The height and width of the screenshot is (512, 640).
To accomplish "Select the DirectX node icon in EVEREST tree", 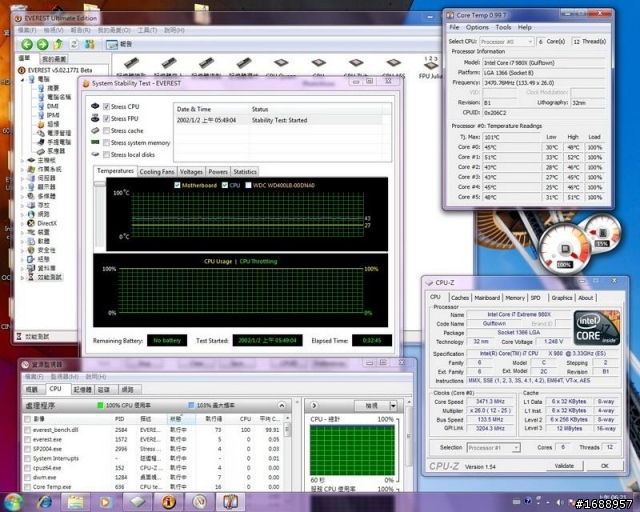I will tap(31, 223).
